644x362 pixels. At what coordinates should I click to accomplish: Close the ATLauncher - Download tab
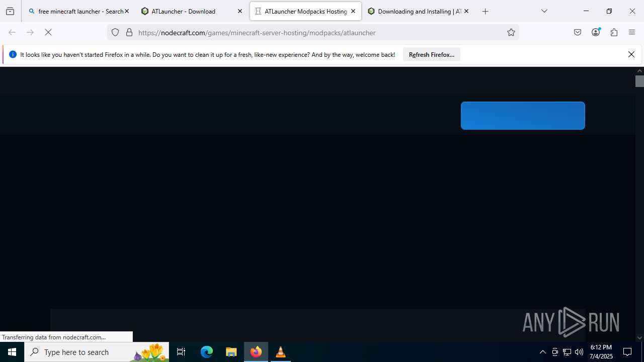(x=240, y=11)
